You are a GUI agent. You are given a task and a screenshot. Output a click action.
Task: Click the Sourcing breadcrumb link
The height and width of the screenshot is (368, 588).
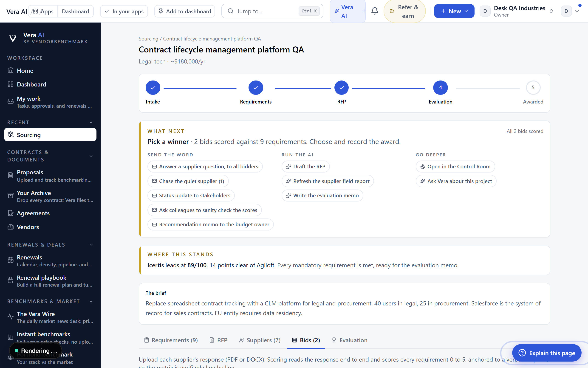[x=148, y=39]
